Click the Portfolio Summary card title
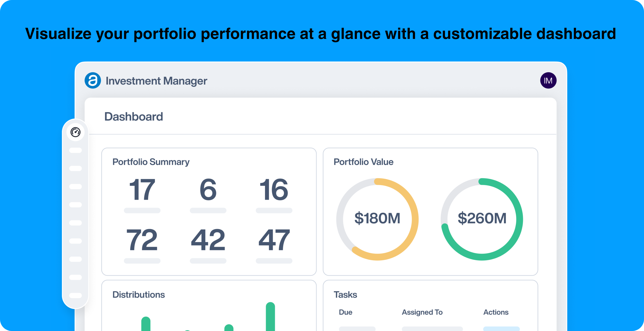644x331 pixels. click(x=151, y=162)
